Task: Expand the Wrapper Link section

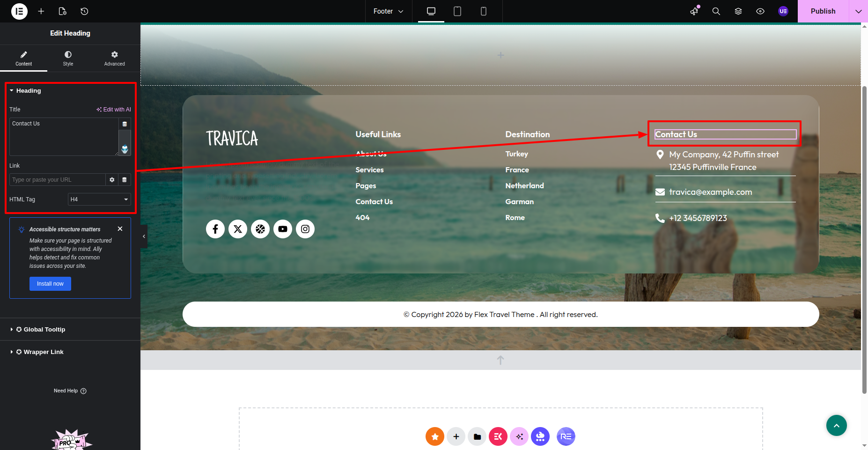Action: coord(43,352)
